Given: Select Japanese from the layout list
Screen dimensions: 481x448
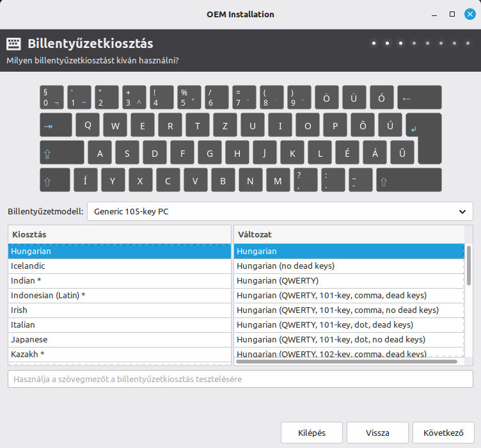Looking at the screenshot, I should pos(119,339).
